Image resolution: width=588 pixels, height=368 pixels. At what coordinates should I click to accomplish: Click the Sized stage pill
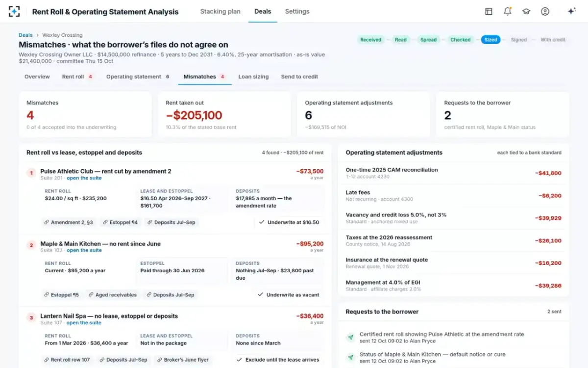pos(490,40)
